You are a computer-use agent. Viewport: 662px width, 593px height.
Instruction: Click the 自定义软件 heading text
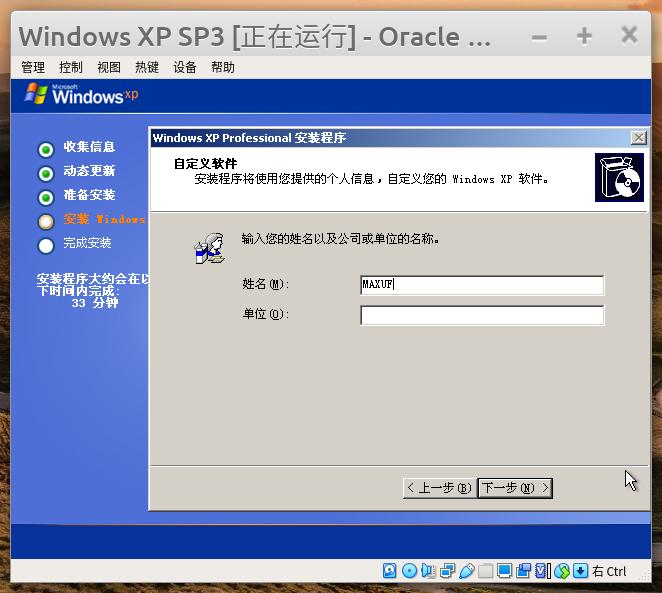[x=206, y=163]
